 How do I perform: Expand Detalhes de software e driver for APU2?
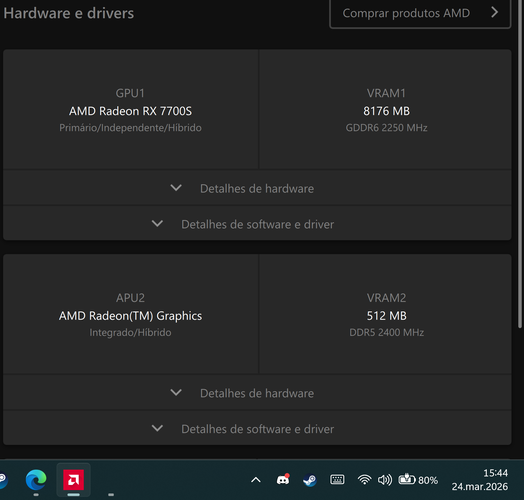(x=257, y=428)
